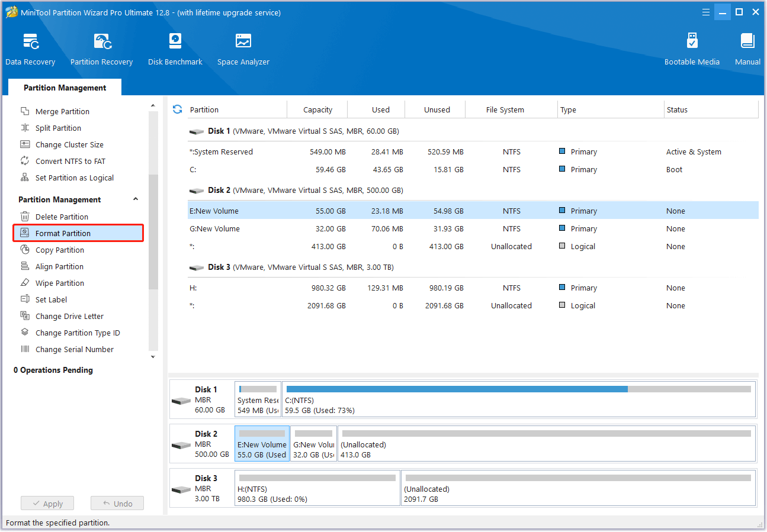This screenshot has width=767, height=532.
Task: Click the 0 Operations Pending label
Action: pyautogui.click(x=53, y=370)
